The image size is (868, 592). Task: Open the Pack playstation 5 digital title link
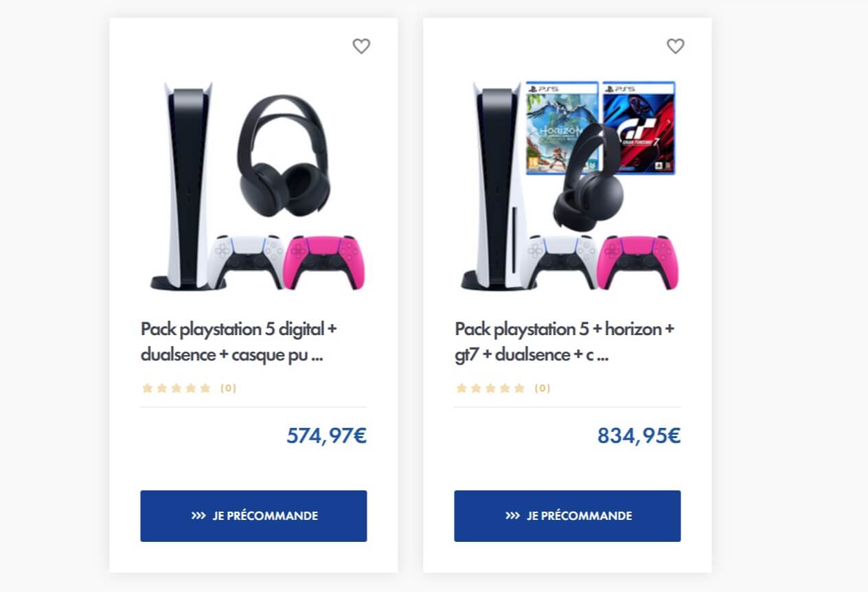tap(239, 342)
